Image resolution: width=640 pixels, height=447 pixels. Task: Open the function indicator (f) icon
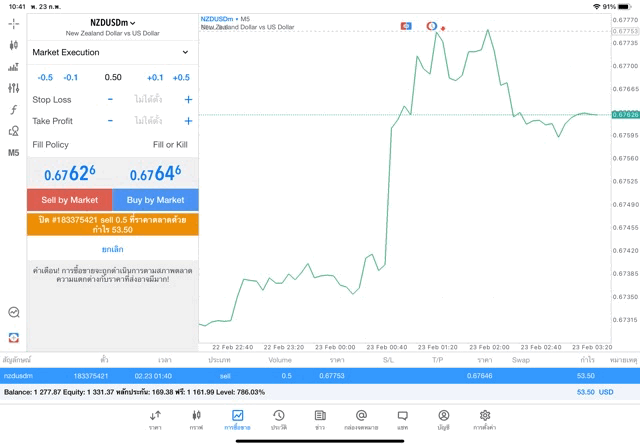[13, 109]
